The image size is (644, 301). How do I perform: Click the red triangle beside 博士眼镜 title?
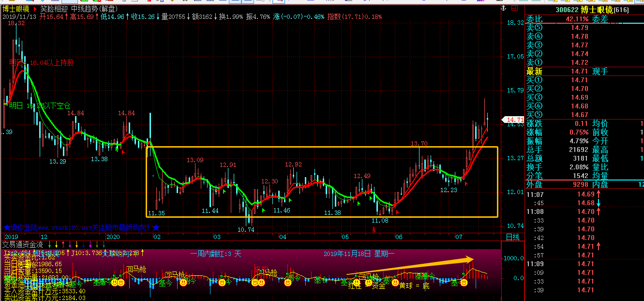pos(35,9)
